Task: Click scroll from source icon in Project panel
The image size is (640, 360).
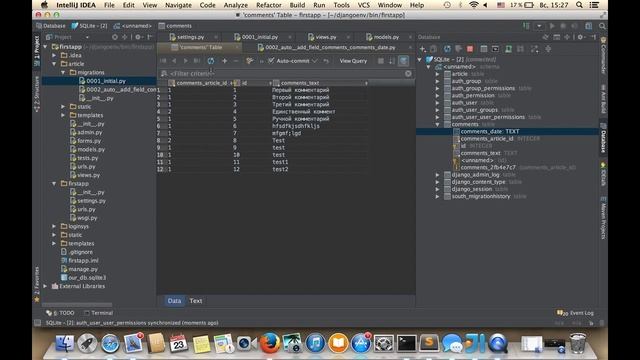Action: pyautogui.click(x=115, y=37)
